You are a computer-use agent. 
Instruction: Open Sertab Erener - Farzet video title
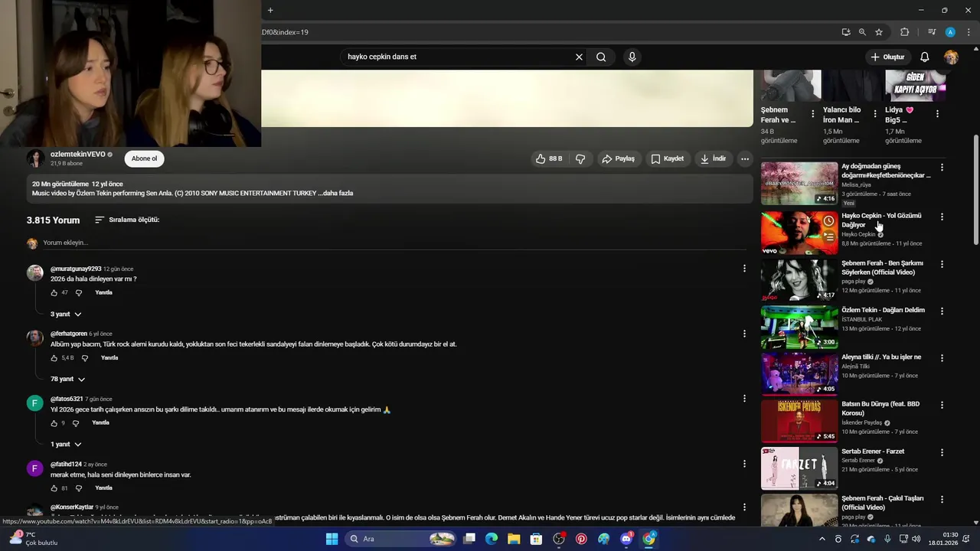coord(873,452)
